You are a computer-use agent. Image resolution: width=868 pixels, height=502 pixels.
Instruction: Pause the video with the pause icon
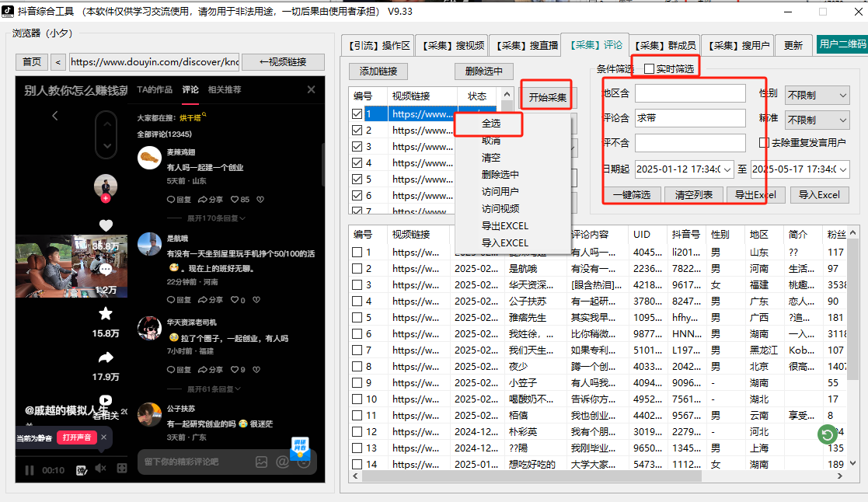(x=30, y=470)
